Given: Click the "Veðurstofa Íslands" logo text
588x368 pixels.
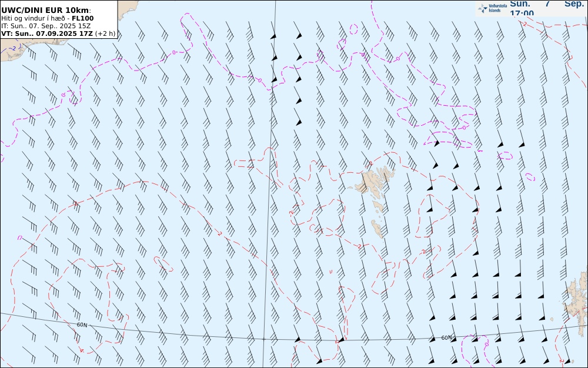Looking at the screenshot, I should pyautogui.click(x=498, y=8).
